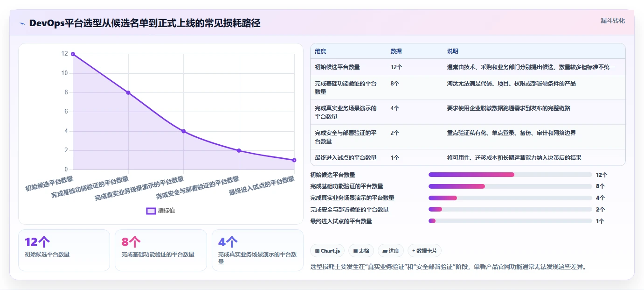Click the 12个 value beside the first progress bar

pos(602,175)
